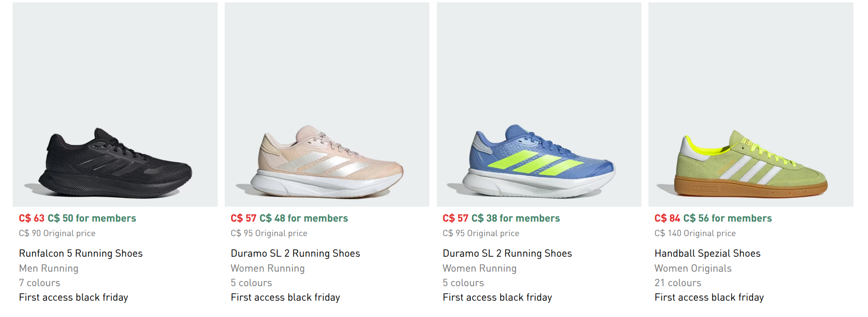Browse 21 colours of Handball Spezial Shoes
The image size is (868, 317).
click(677, 282)
